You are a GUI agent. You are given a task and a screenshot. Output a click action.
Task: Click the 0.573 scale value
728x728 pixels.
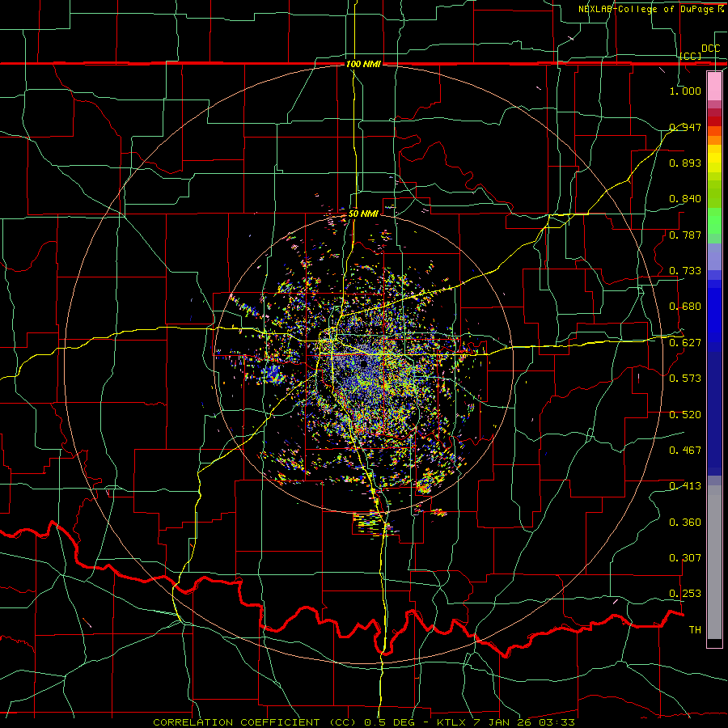point(685,379)
